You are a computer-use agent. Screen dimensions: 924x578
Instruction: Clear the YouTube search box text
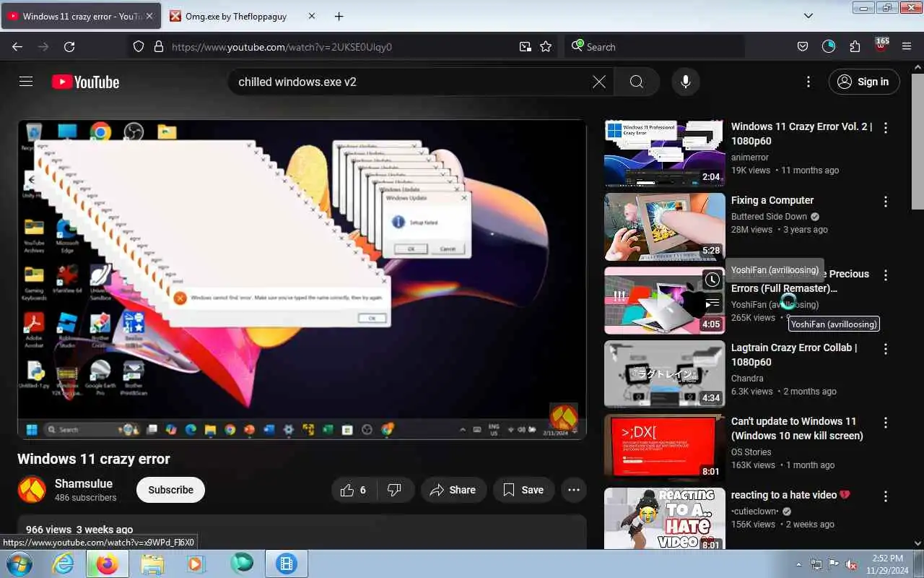coord(599,82)
